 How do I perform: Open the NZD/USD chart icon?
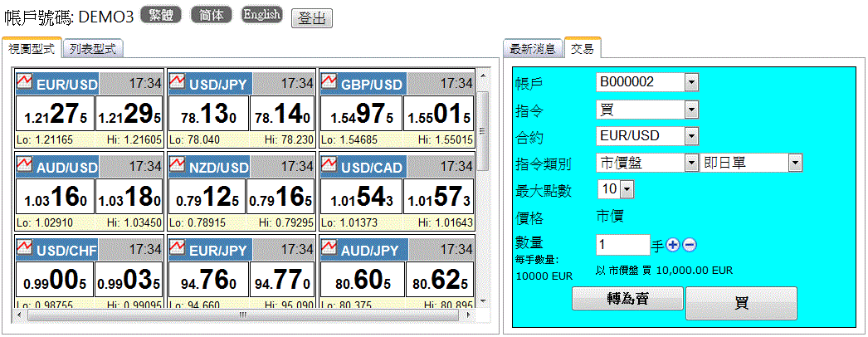click(177, 166)
